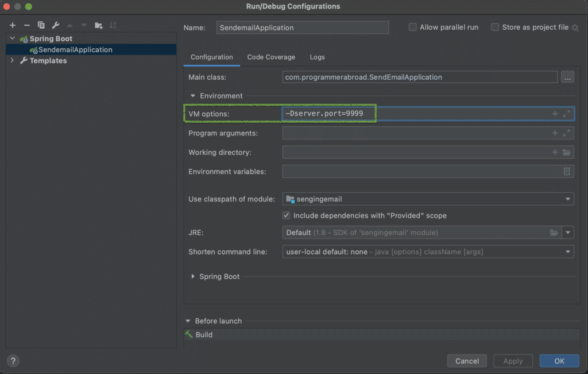Check Store as project file
Viewport: 588px width, 374px height.
[x=496, y=27]
